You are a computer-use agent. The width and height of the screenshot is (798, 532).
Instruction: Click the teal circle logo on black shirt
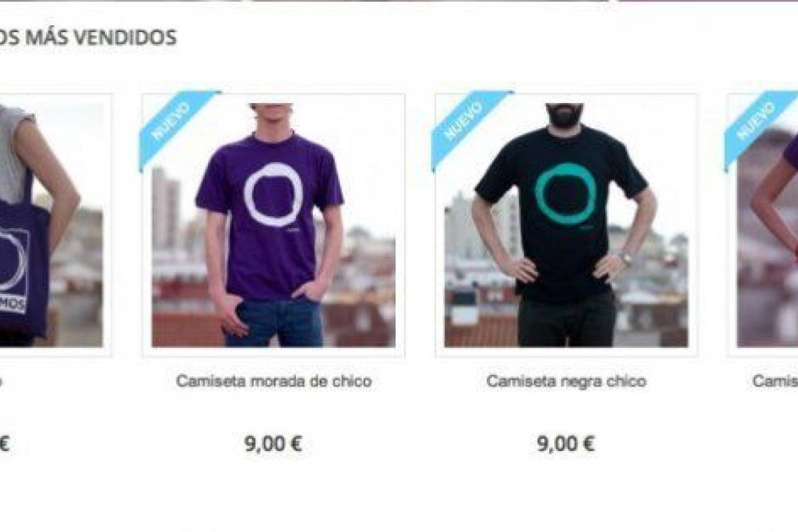pos(565,193)
